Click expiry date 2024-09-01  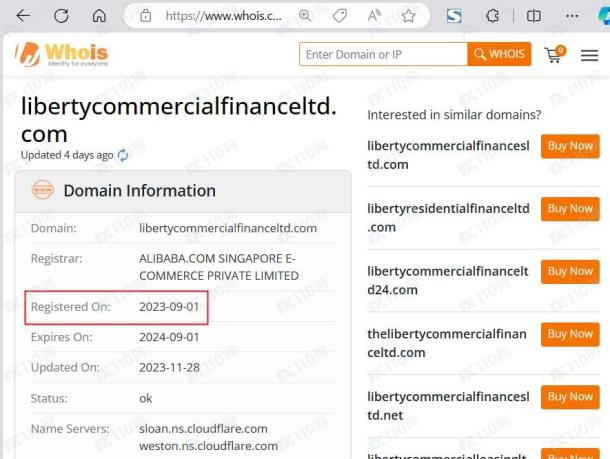169,337
